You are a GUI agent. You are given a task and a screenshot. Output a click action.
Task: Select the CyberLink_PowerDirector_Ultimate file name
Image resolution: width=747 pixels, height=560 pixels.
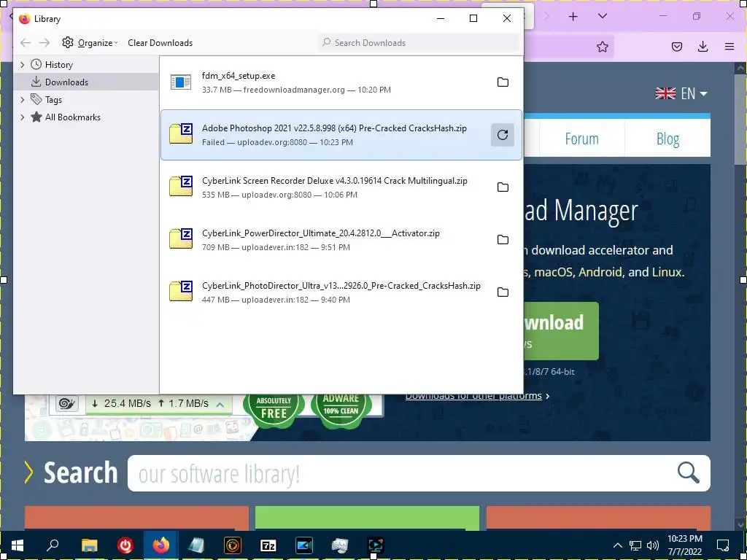[321, 233]
